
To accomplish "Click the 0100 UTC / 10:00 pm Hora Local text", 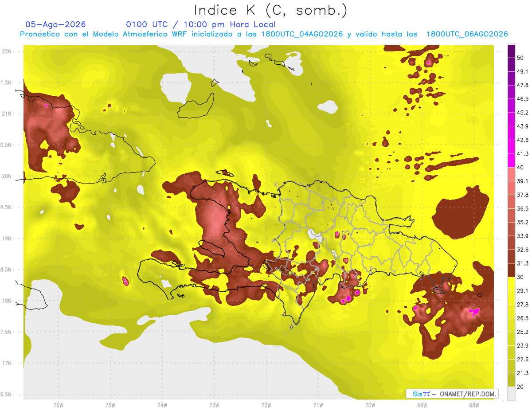I will coord(200,24).
